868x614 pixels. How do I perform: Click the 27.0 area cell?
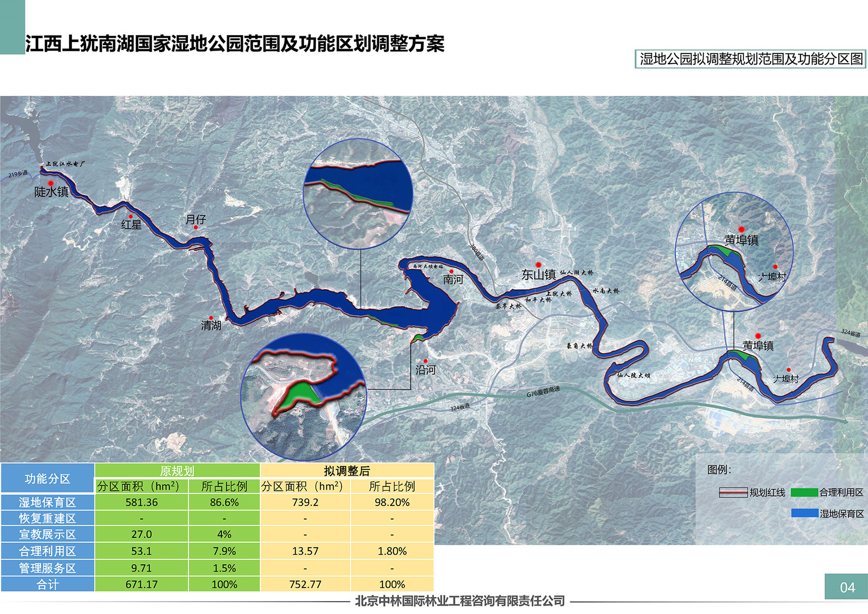tap(141, 534)
